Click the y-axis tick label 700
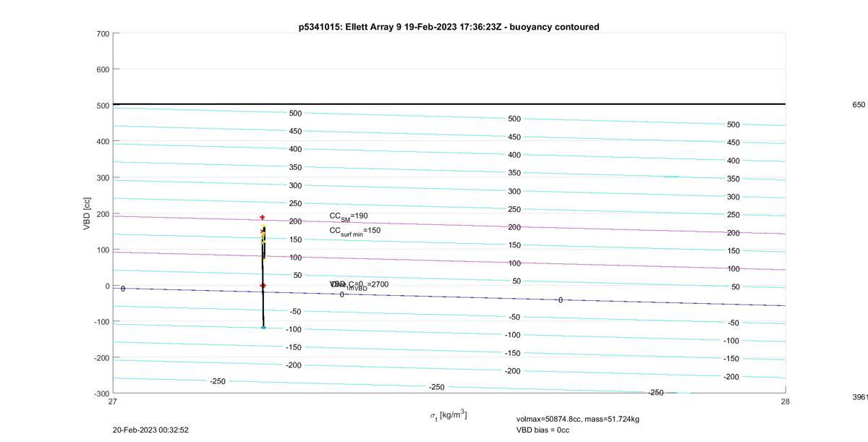 103,34
